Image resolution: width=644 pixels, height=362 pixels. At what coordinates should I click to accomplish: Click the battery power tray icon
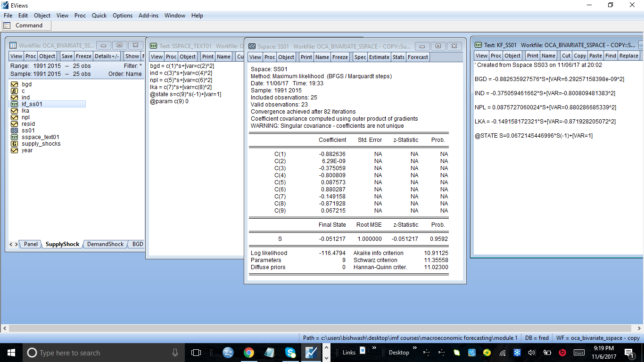pyautogui.click(x=547, y=353)
